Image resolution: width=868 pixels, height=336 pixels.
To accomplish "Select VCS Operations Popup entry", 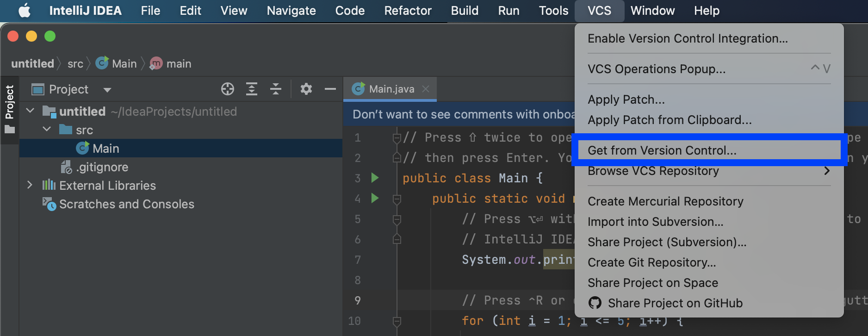I will coord(709,69).
